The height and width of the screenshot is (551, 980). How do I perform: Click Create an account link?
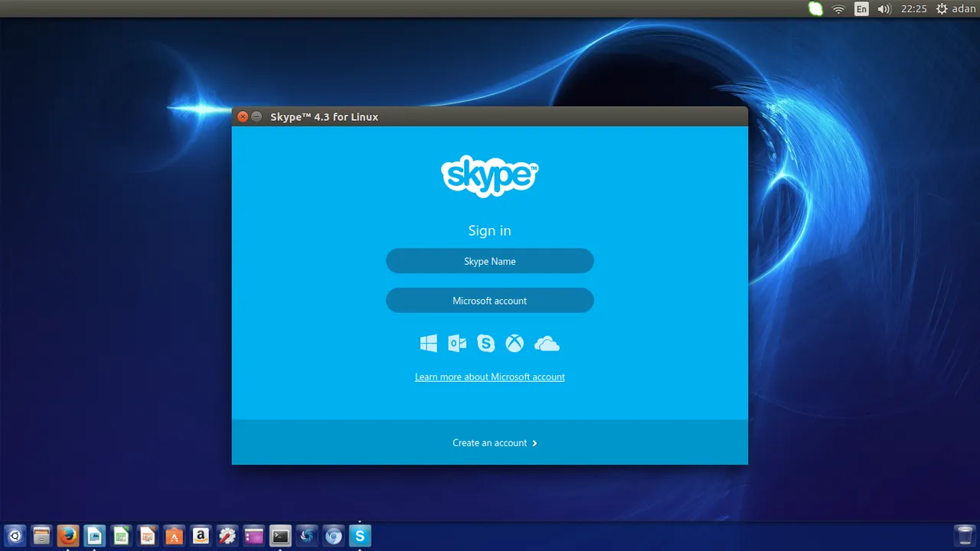(490, 443)
